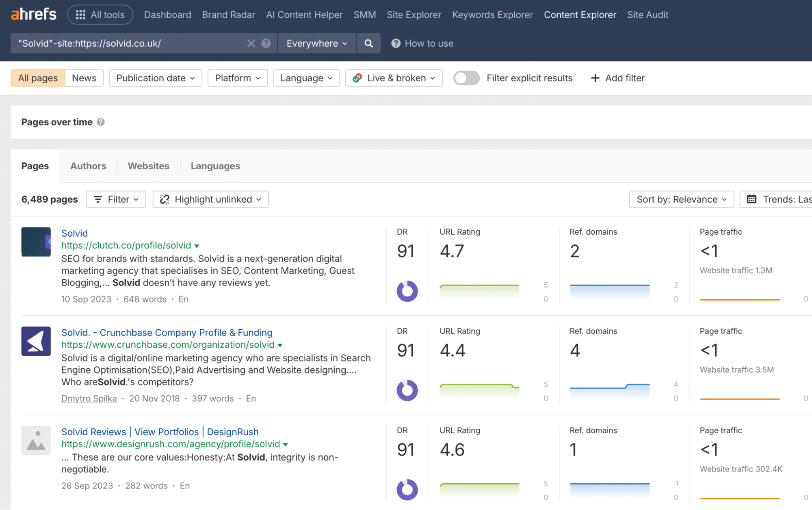Click the '6,489 pages' result count
The width and height of the screenshot is (812, 510).
point(50,199)
